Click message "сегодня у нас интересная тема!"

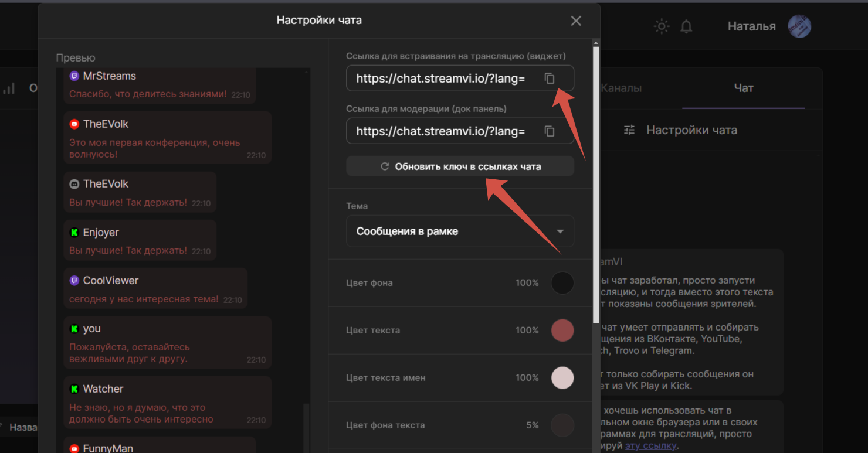pyautogui.click(x=144, y=299)
